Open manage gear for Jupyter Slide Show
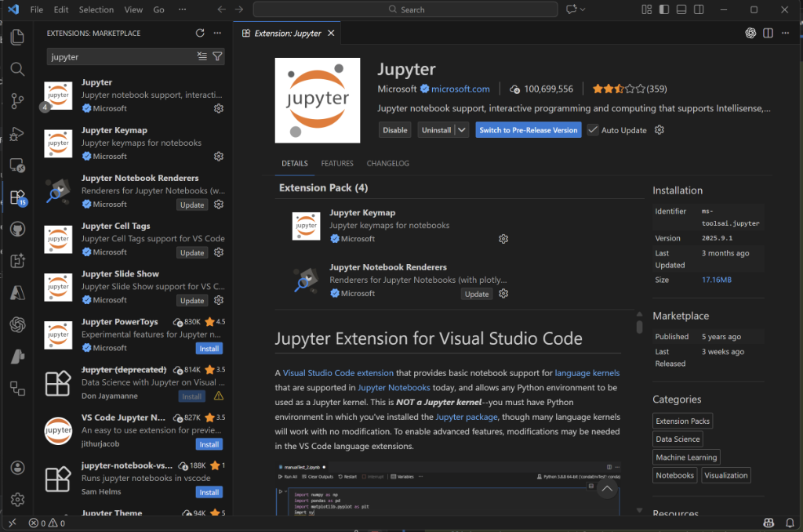803x532 pixels. (219, 300)
